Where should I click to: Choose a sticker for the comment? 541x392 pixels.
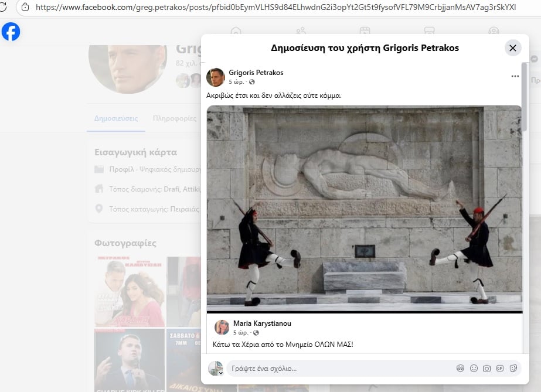513,369
